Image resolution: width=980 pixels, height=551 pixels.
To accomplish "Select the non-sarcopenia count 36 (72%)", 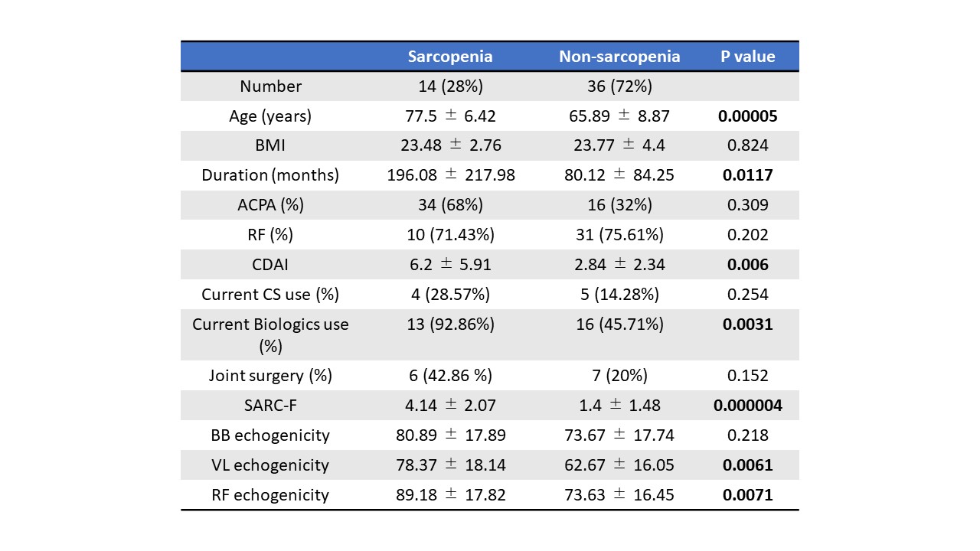I will tap(619, 86).
